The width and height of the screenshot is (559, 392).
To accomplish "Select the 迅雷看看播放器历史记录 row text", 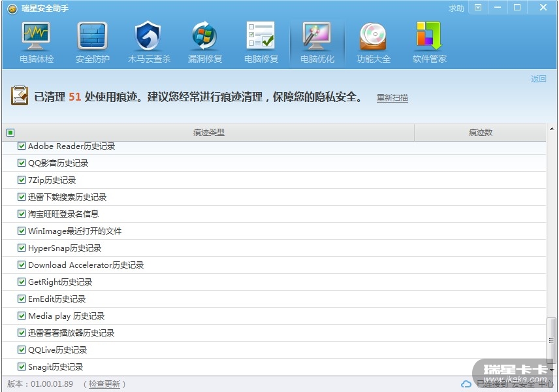I will coord(71,333).
